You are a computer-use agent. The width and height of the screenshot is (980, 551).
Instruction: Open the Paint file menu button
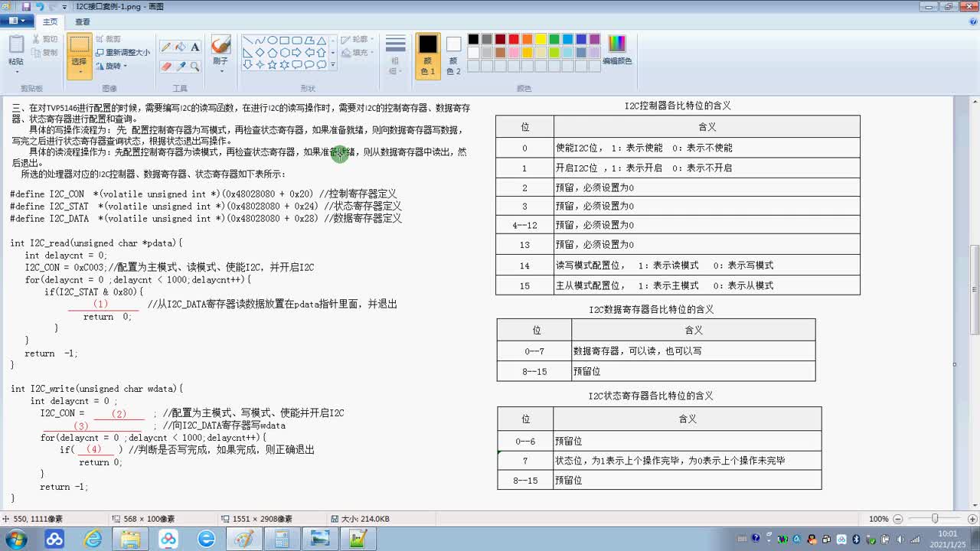tap(16, 21)
